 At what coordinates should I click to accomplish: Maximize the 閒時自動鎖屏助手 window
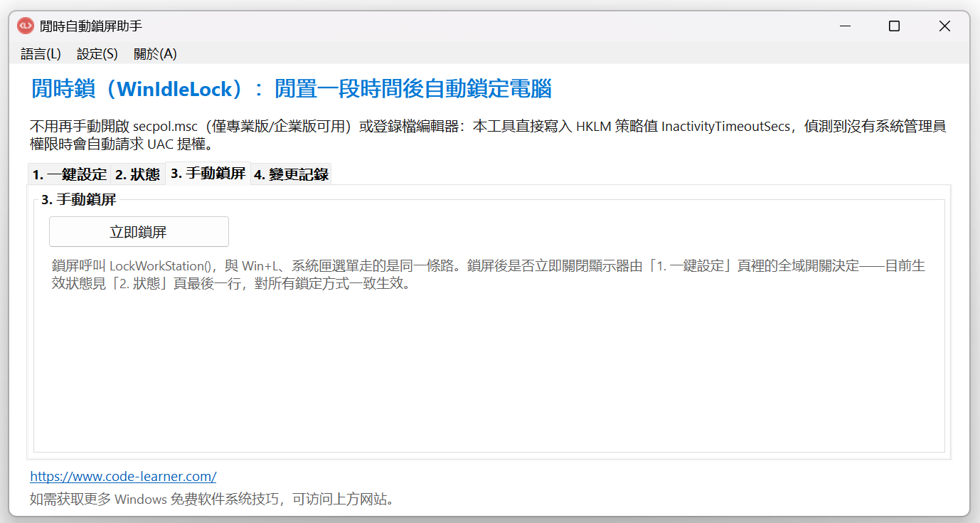pyautogui.click(x=895, y=26)
